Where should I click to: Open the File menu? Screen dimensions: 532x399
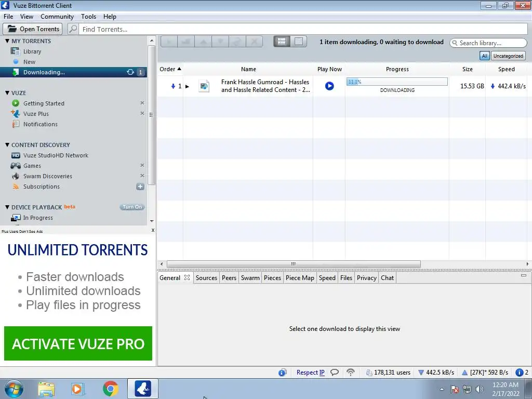[x=8, y=16]
